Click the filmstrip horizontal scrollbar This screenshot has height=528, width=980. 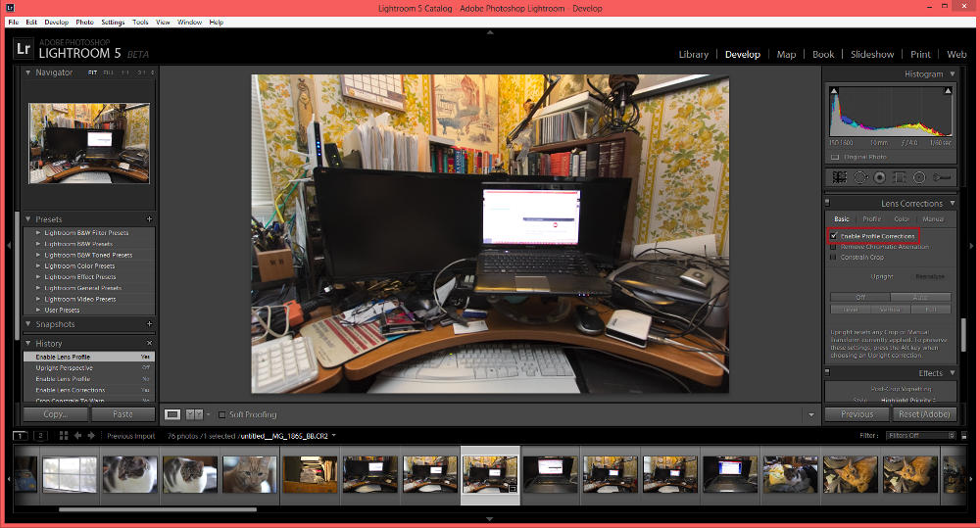tap(158, 509)
